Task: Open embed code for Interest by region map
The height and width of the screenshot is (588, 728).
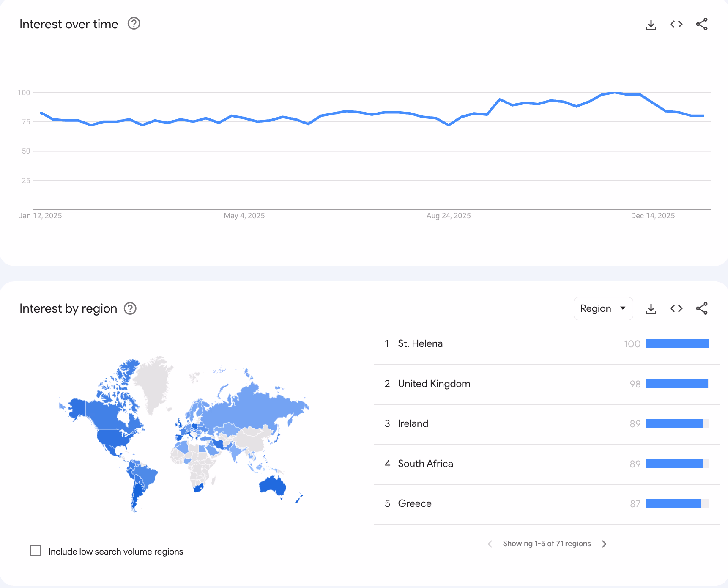Action: [676, 308]
